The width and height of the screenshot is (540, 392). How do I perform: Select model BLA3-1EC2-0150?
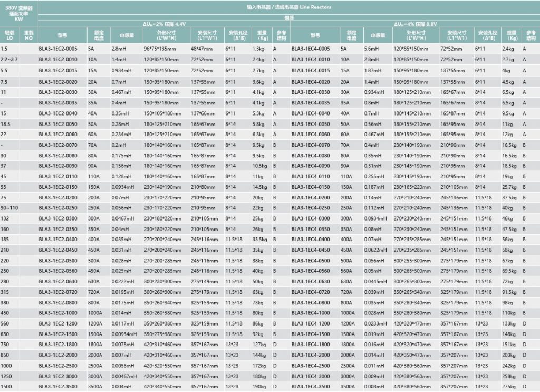(58, 187)
